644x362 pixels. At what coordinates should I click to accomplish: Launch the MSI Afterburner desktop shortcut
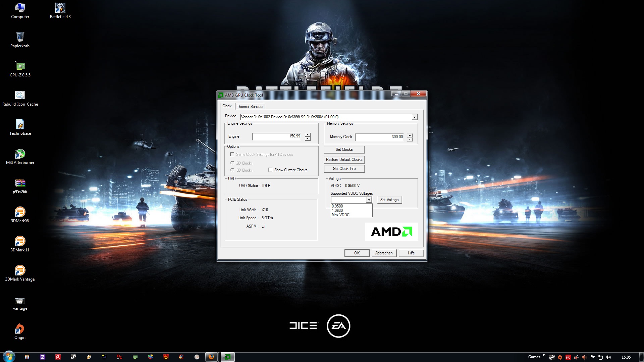[20, 157]
